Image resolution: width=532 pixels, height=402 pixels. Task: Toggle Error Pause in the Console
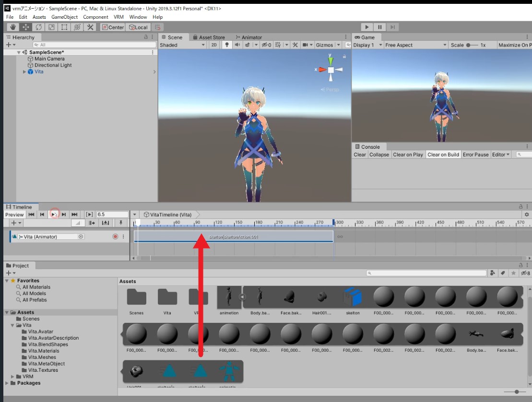coord(476,154)
